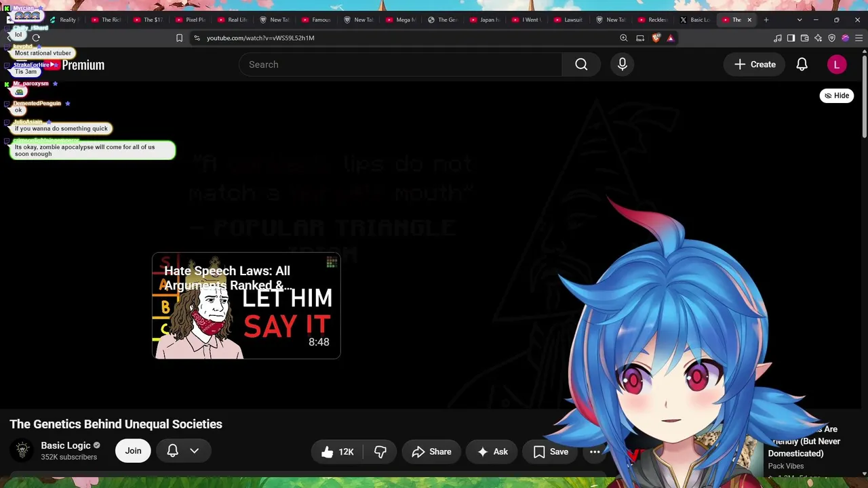Click the browser address bar URL
The height and width of the screenshot is (488, 868).
pos(260,38)
